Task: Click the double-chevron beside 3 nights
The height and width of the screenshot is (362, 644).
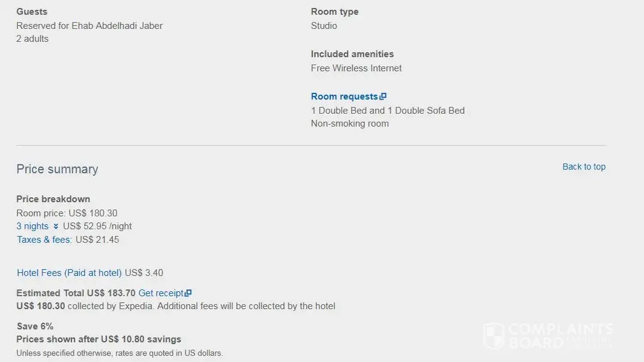Action: click(x=56, y=226)
